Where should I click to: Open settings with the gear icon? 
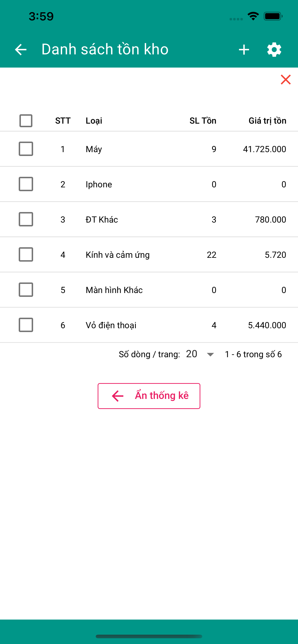(274, 50)
